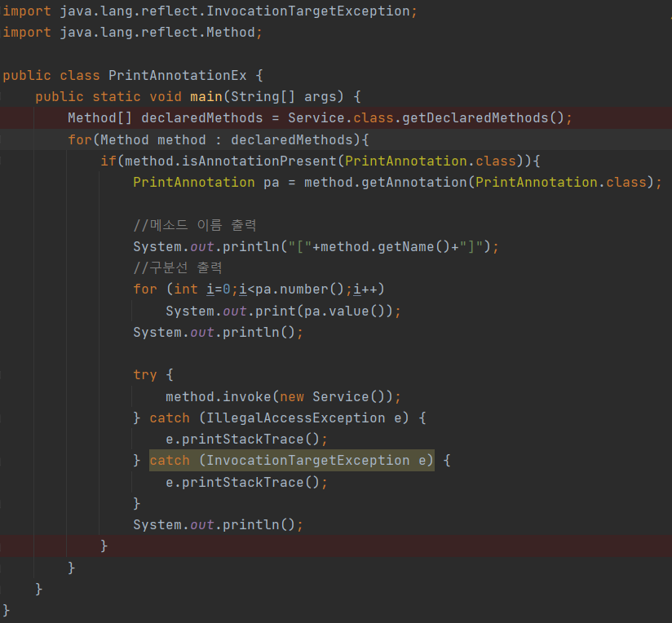Click the InvocationTargetException import line
The height and width of the screenshot is (623, 672).
[x=210, y=11]
